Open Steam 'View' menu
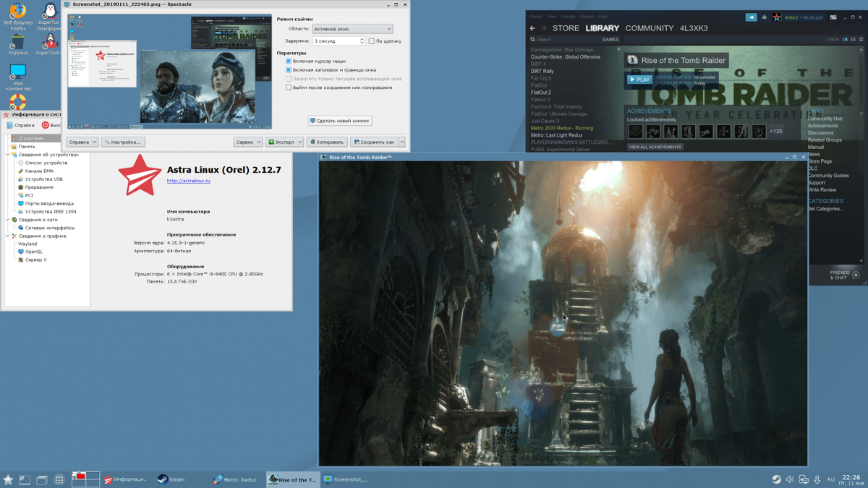Screen dimensions: 868x488 pos(552,16)
